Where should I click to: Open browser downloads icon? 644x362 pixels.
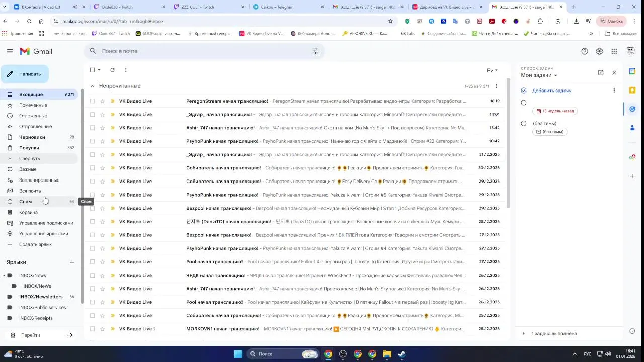(576, 21)
